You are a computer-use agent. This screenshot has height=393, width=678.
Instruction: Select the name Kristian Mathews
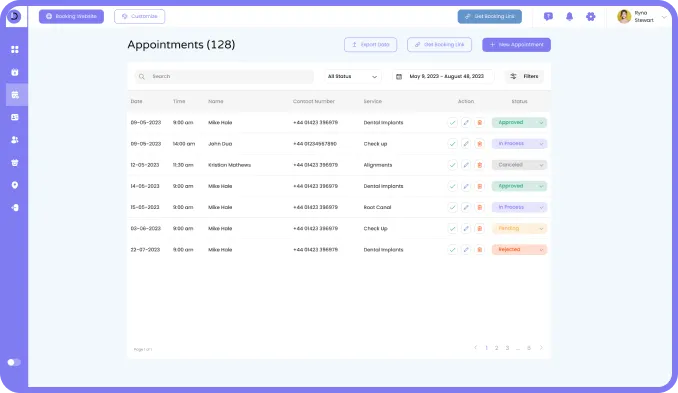(230, 165)
